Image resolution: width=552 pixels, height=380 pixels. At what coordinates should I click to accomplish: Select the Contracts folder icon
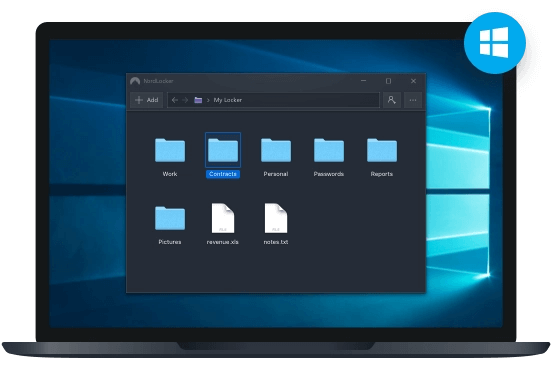pos(223,150)
